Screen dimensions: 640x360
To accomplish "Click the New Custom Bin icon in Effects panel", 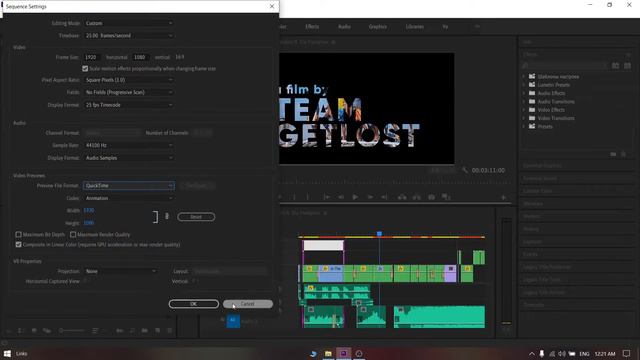I will pos(613,154).
